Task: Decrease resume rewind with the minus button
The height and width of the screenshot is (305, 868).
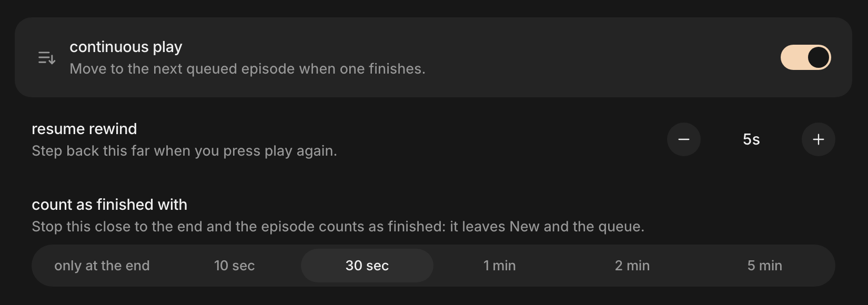Action: click(683, 139)
